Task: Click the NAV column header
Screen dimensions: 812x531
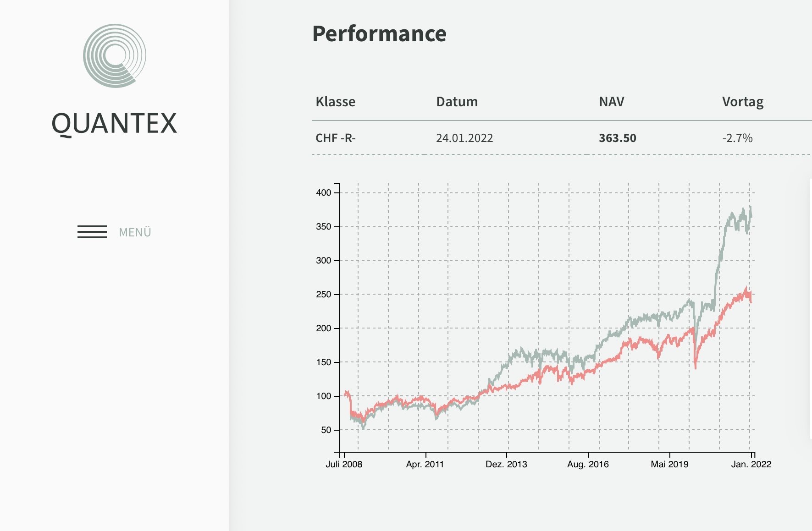Action: coord(611,102)
